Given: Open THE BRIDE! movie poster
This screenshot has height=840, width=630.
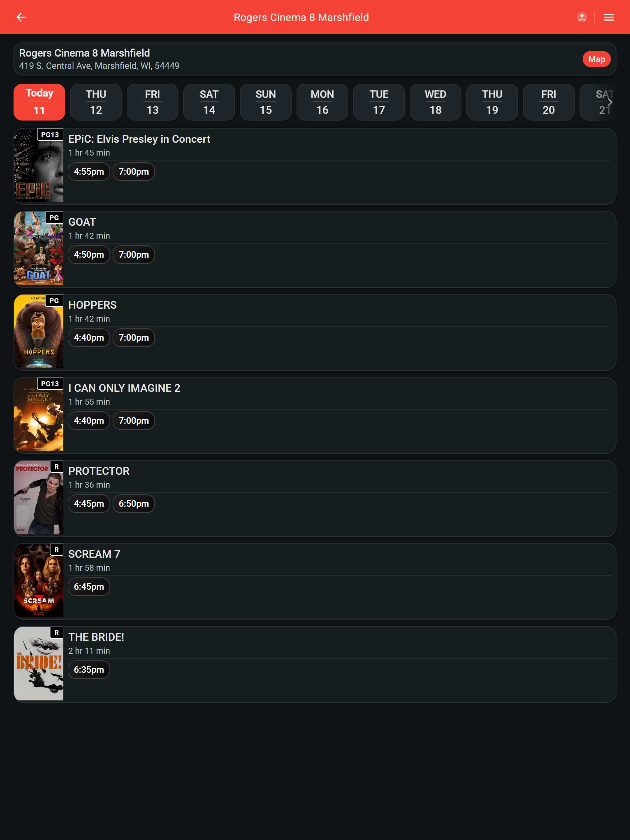Looking at the screenshot, I should (x=39, y=664).
